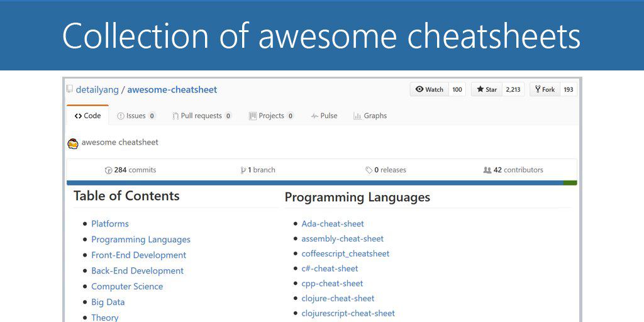Open the coffeescript_cheatsheet link
The width and height of the screenshot is (644, 322).
coord(345,253)
